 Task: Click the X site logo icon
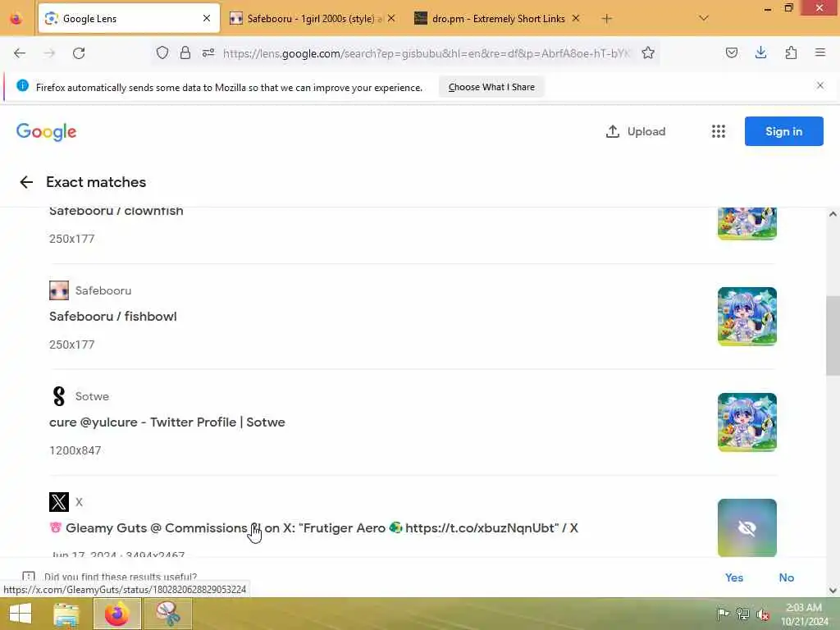(x=59, y=502)
